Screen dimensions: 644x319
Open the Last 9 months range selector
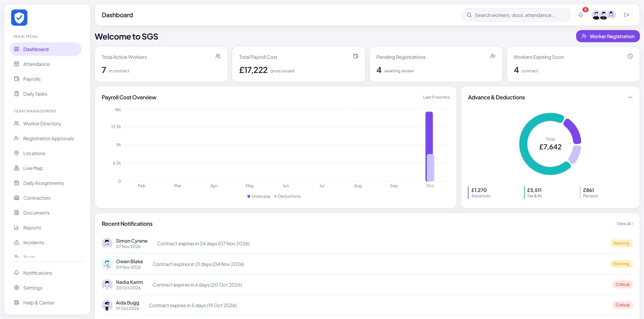pyautogui.click(x=436, y=97)
